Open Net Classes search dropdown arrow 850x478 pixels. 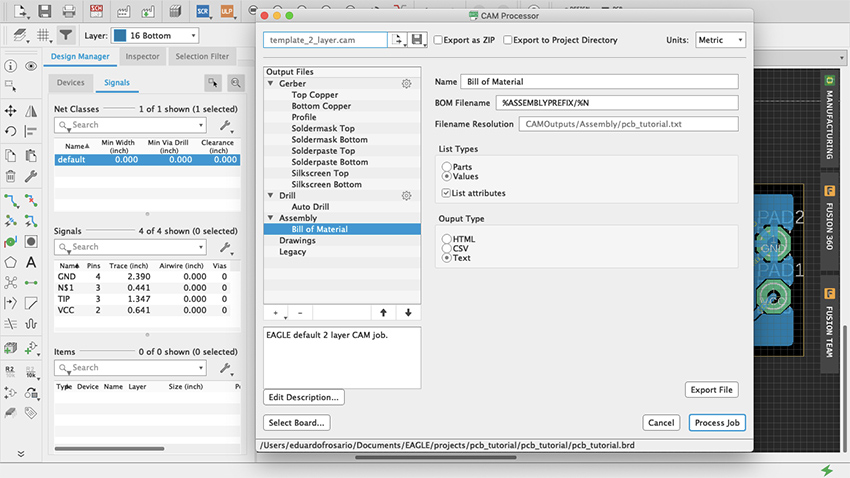pos(201,125)
